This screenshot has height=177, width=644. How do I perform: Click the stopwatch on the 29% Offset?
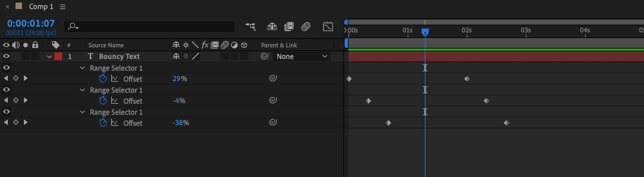(103, 78)
